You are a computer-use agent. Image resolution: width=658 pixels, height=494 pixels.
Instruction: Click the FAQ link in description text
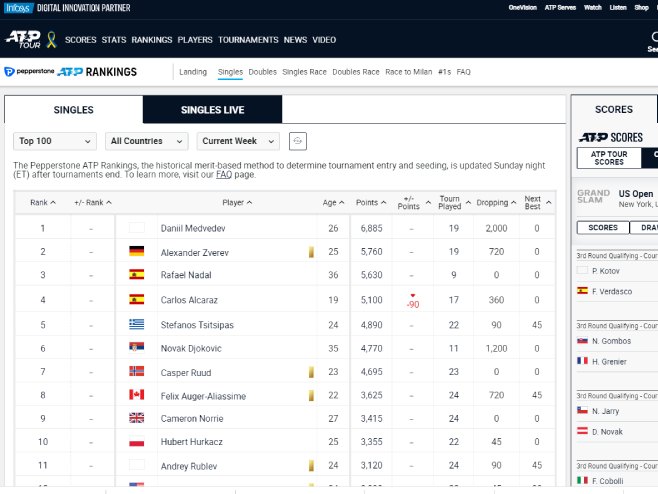point(224,175)
